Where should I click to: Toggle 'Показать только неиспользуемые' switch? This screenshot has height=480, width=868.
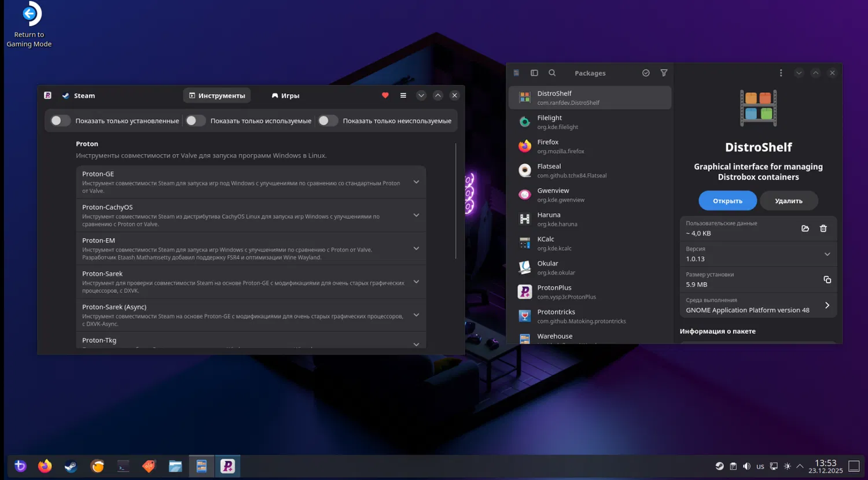[328, 121]
